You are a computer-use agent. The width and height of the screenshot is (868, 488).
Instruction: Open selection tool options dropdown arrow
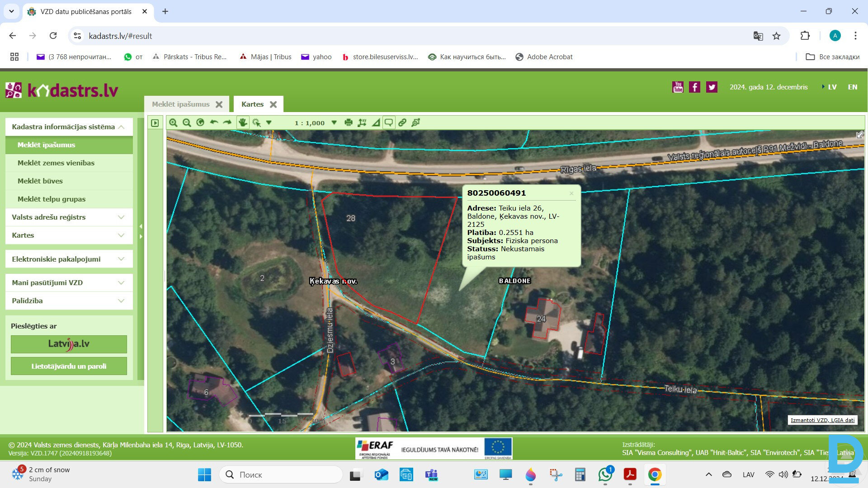coord(269,122)
